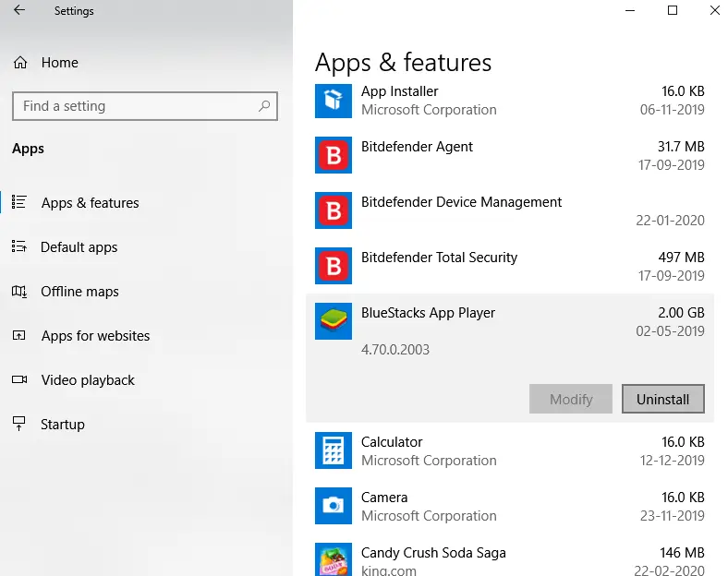Click the Bitdefender Total Security icon

coord(334,266)
